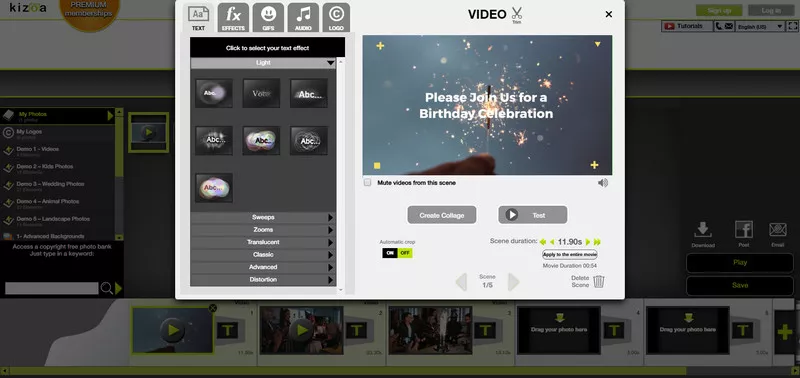Click top-left plus marker on preview

pyautogui.click(x=380, y=46)
